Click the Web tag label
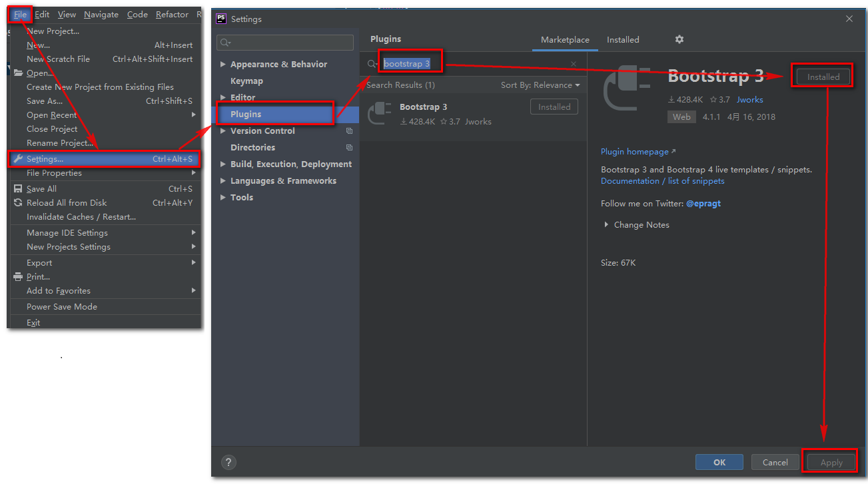 [x=681, y=117]
